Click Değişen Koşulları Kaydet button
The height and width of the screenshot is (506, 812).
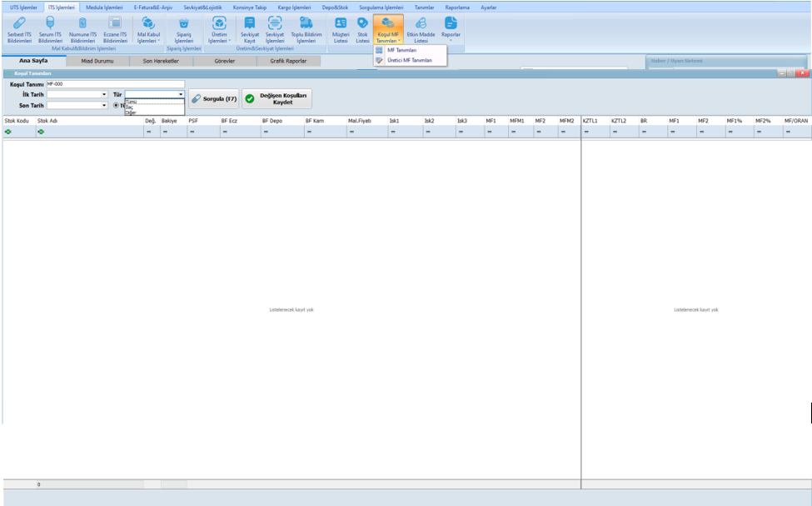(x=276, y=98)
